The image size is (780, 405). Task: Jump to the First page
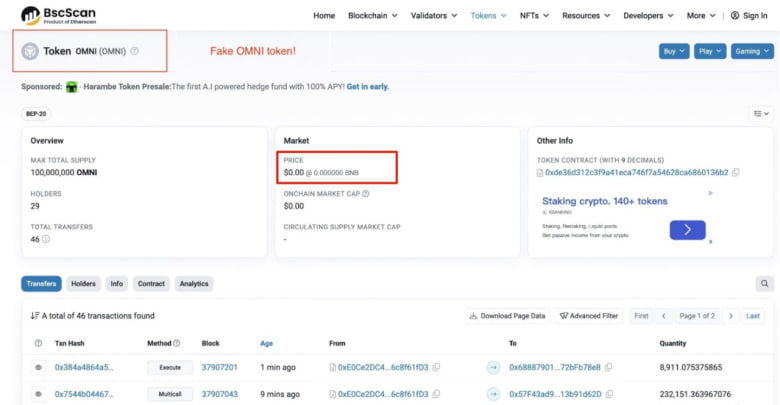tap(641, 316)
